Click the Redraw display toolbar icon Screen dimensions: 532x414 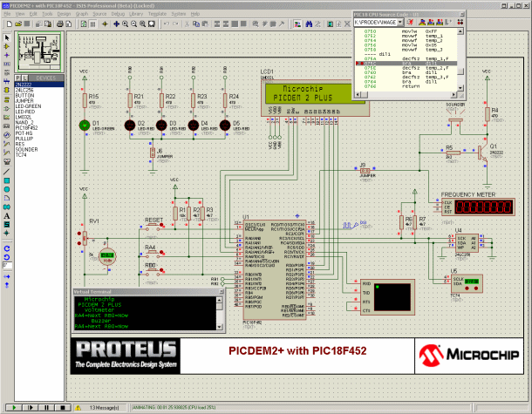click(84, 24)
